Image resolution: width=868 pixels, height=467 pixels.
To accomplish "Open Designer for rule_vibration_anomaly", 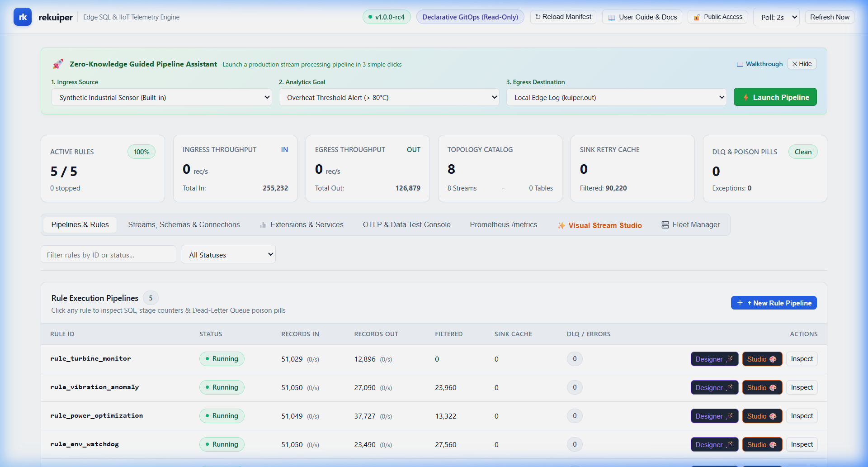I will click(714, 387).
